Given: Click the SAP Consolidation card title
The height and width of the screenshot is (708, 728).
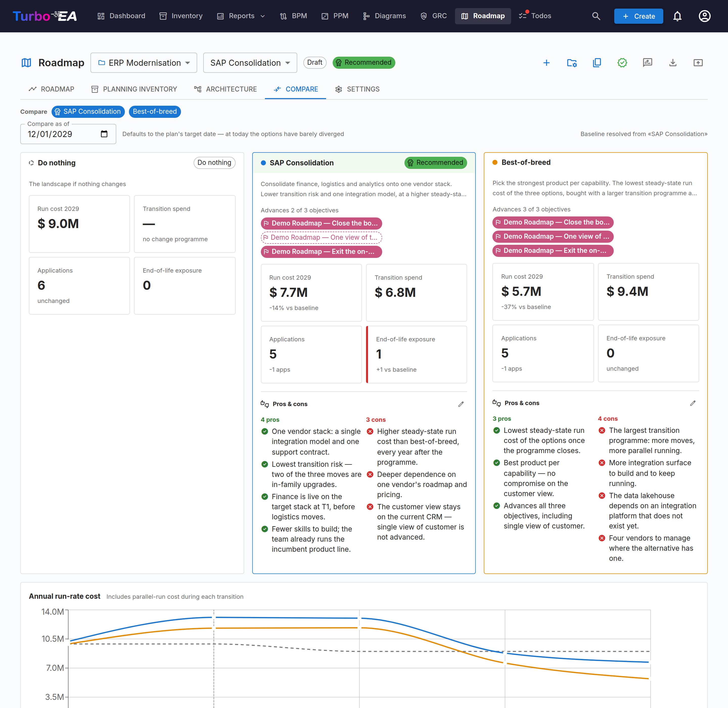Looking at the screenshot, I should tap(302, 163).
